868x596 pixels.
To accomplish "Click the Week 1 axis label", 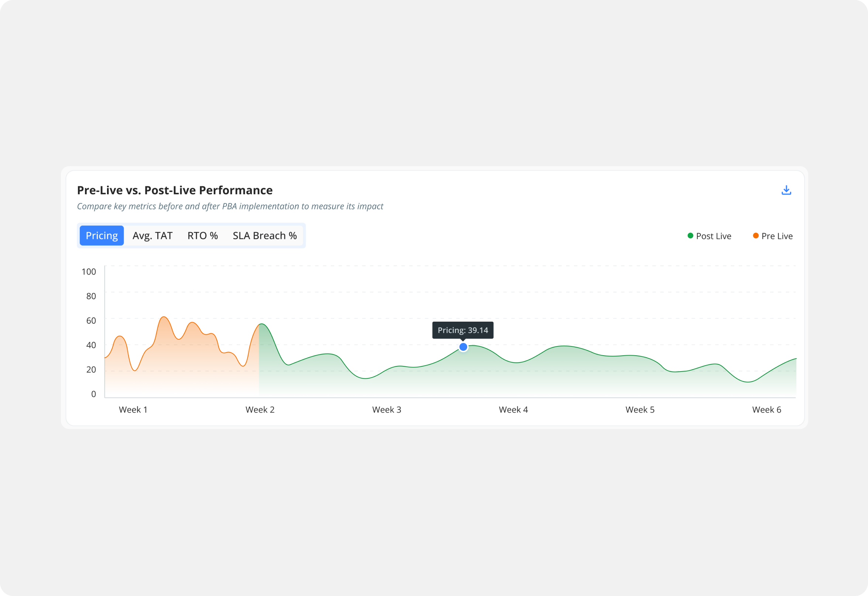I will [133, 410].
